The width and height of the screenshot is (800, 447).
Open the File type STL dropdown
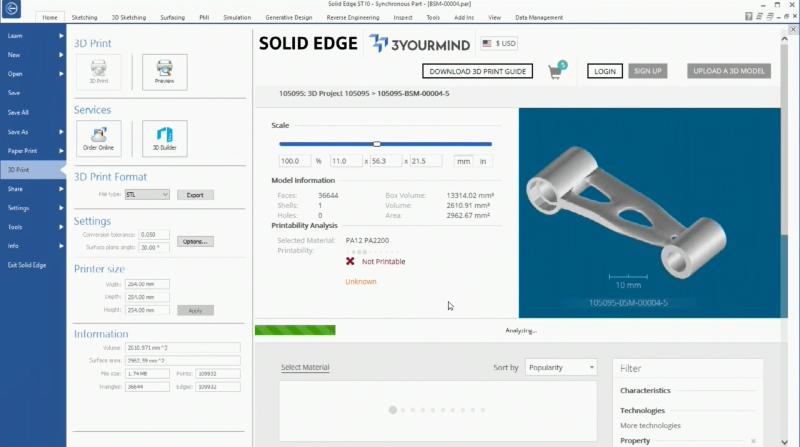click(x=147, y=194)
